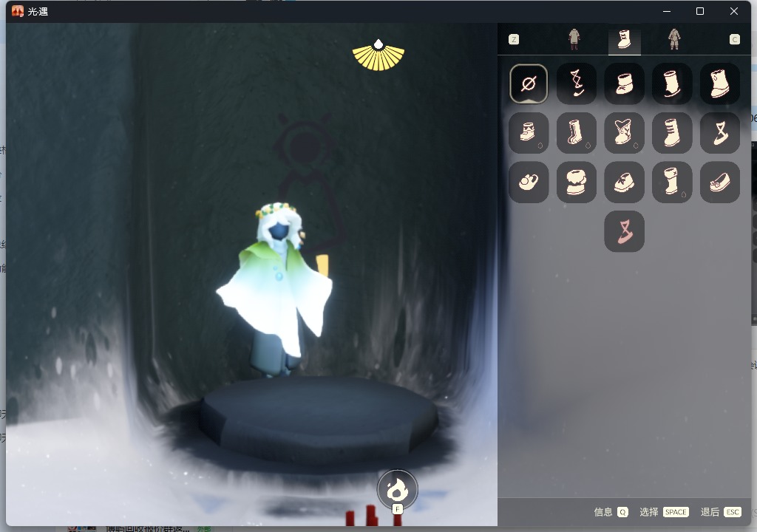Viewport: 757px width, 532px height.
Task: Select the fluffy fur boot
Action: tap(577, 182)
